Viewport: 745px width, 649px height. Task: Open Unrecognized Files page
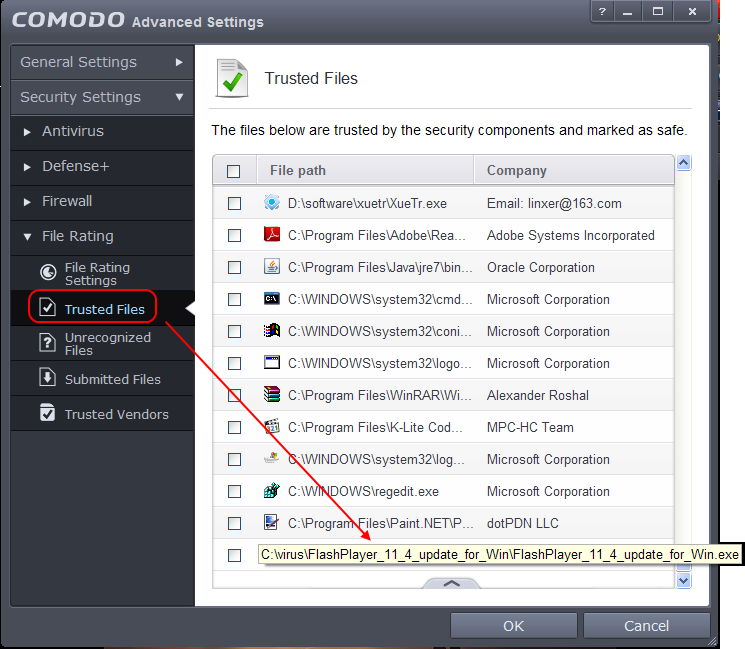click(102, 344)
